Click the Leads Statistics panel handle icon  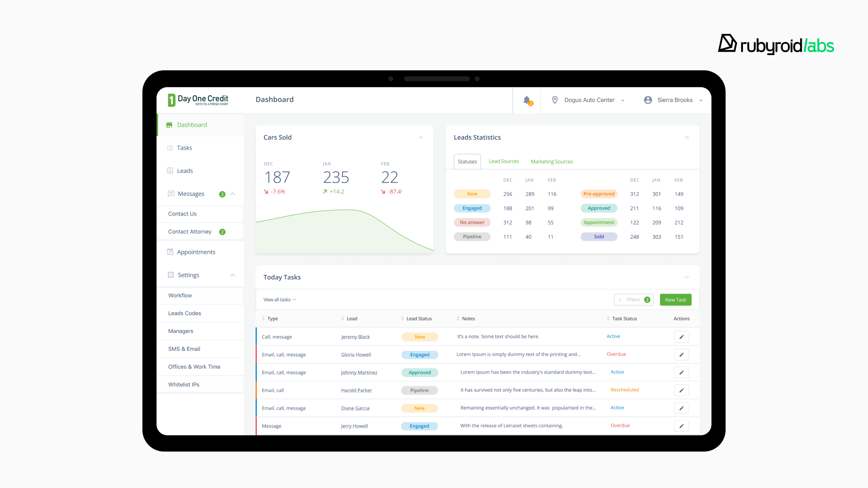tap(687, 137)
